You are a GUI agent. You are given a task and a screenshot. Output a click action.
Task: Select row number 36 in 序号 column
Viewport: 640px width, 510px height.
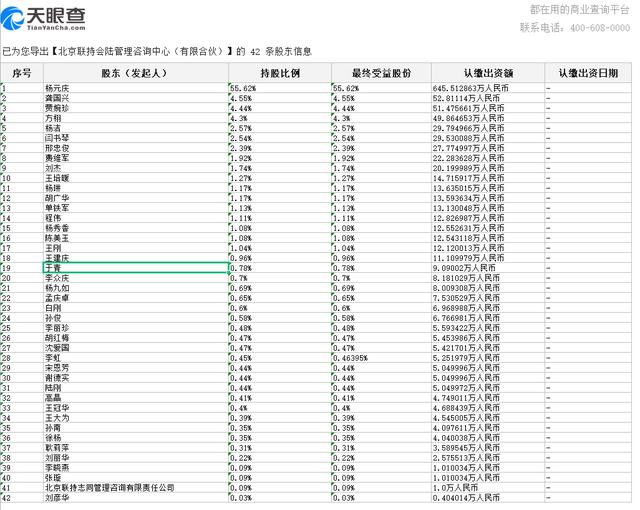coord(22,438)
